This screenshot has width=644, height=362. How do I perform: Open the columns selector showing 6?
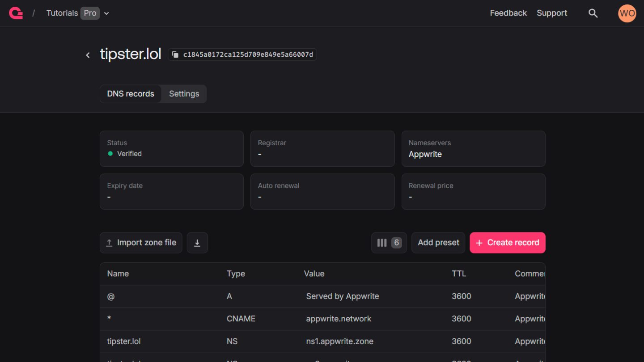coord(389,243)
